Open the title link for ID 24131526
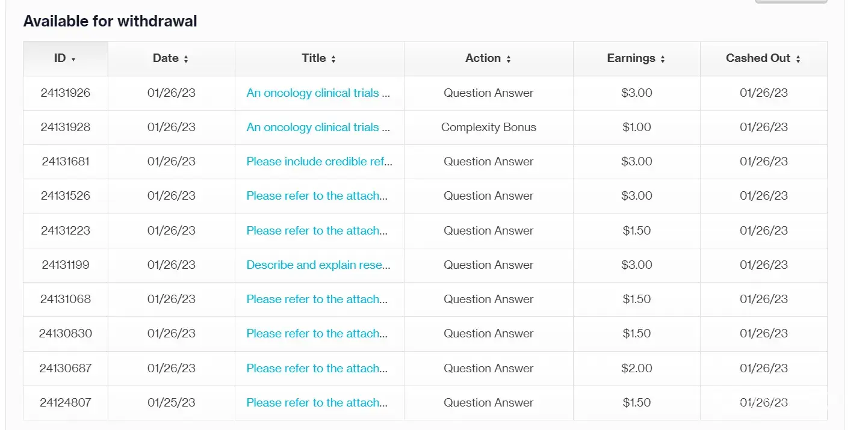This screenshot has height=430, width=868. coord(317,196)
